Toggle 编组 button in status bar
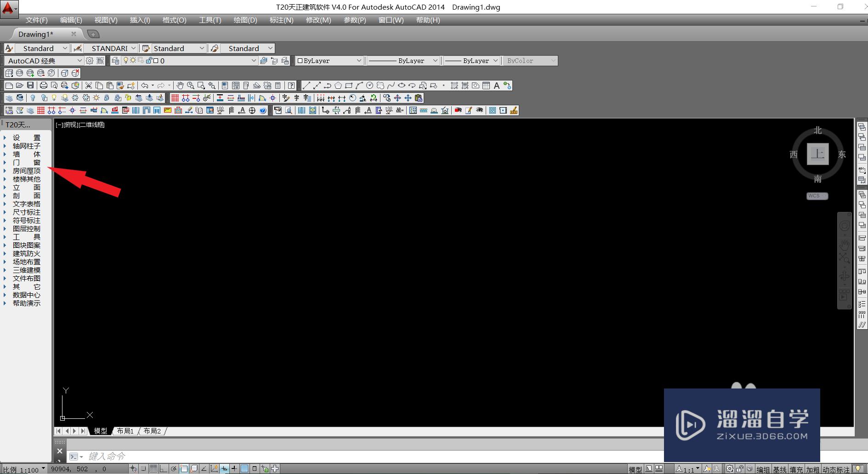 point(763,469)
